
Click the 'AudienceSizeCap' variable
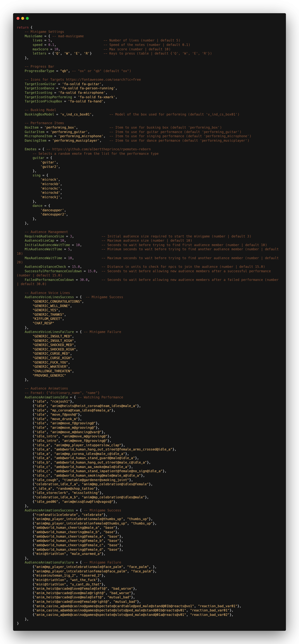pyautogui.click(x=39, y=241)
